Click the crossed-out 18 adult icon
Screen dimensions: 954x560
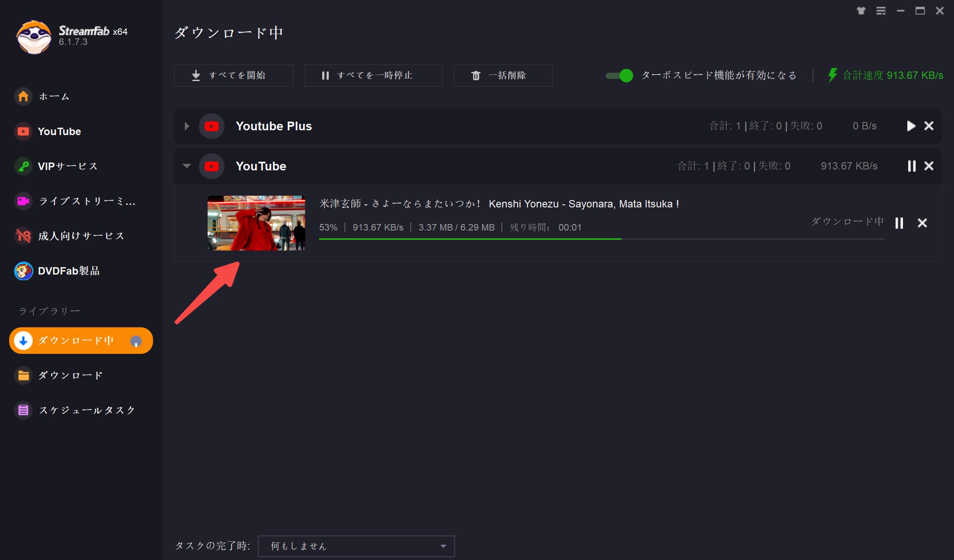click(23, 236)
